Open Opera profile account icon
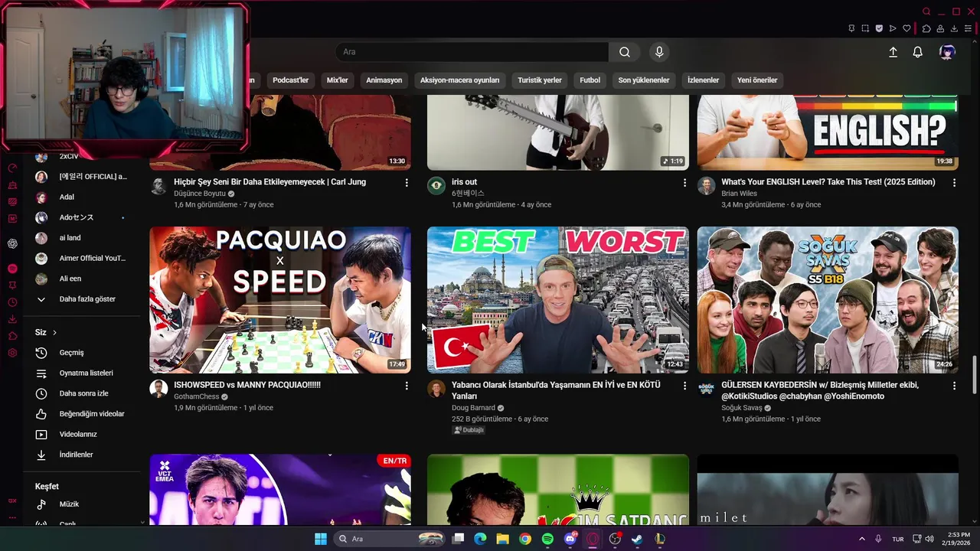 click(940, 28)
